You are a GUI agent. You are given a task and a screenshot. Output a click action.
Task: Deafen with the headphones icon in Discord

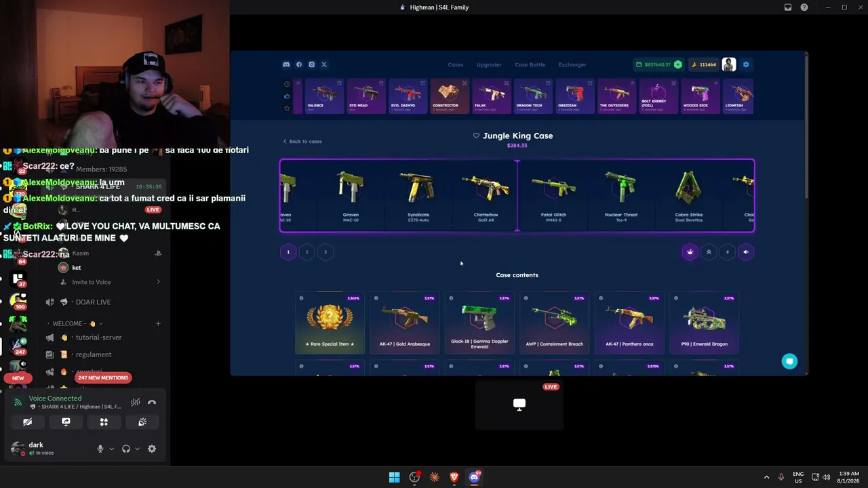pyautogui.click(x=125, y=449)
